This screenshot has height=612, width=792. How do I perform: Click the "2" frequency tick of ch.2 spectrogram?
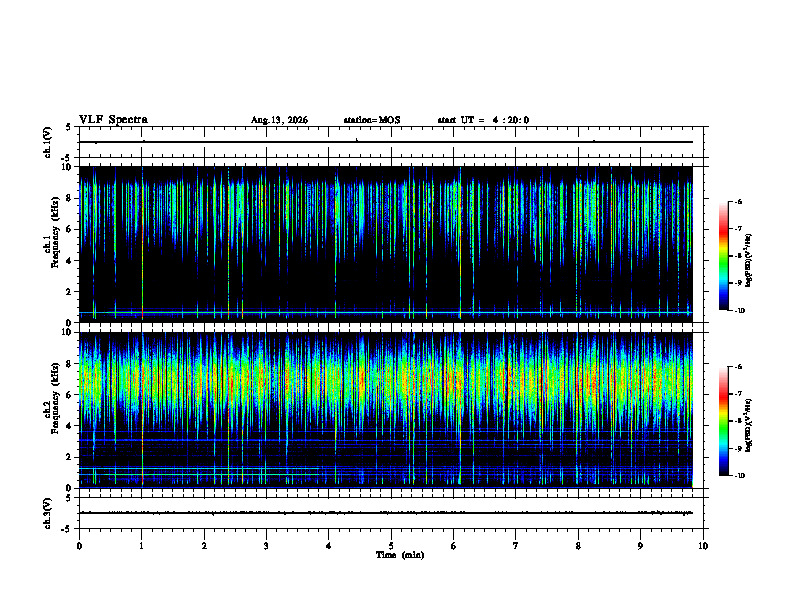[x=70, y=457]
